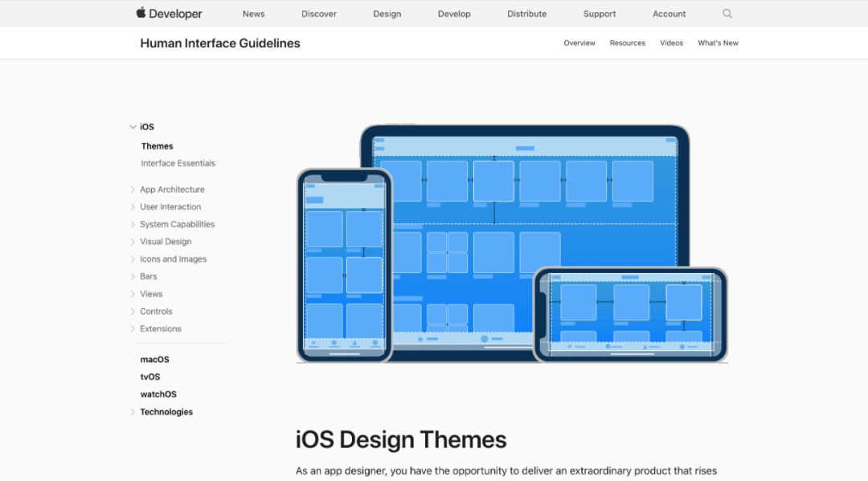
Task: Expand the Views section chevron
Action: (133, 294)
